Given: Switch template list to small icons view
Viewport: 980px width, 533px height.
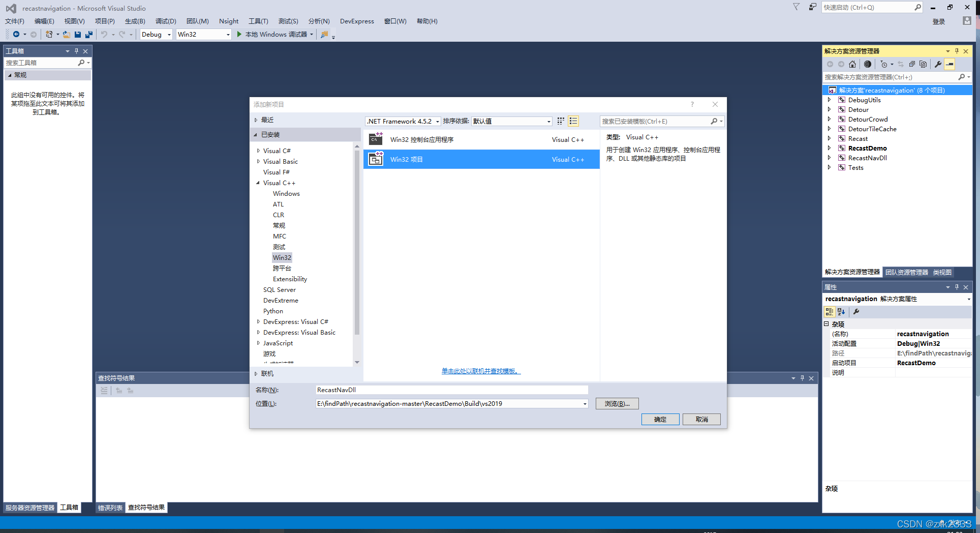Looking at the screenshot, I should coord(561,121).
